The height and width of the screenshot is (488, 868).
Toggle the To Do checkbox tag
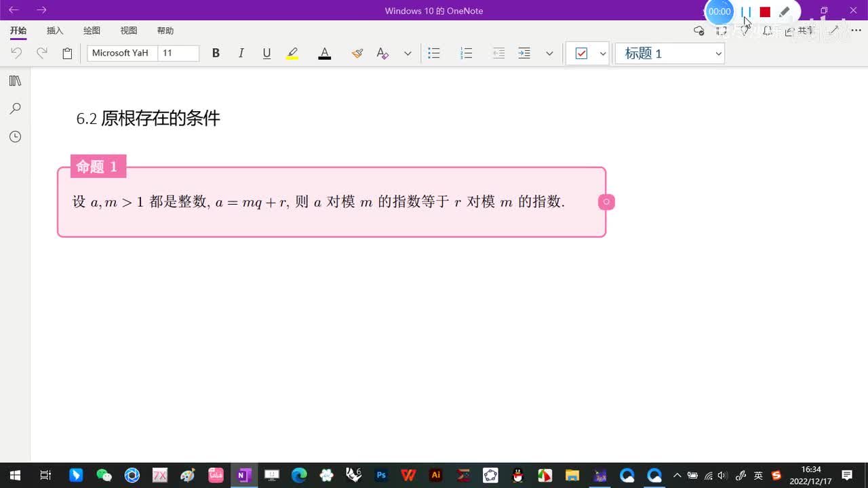coord(581,54)
